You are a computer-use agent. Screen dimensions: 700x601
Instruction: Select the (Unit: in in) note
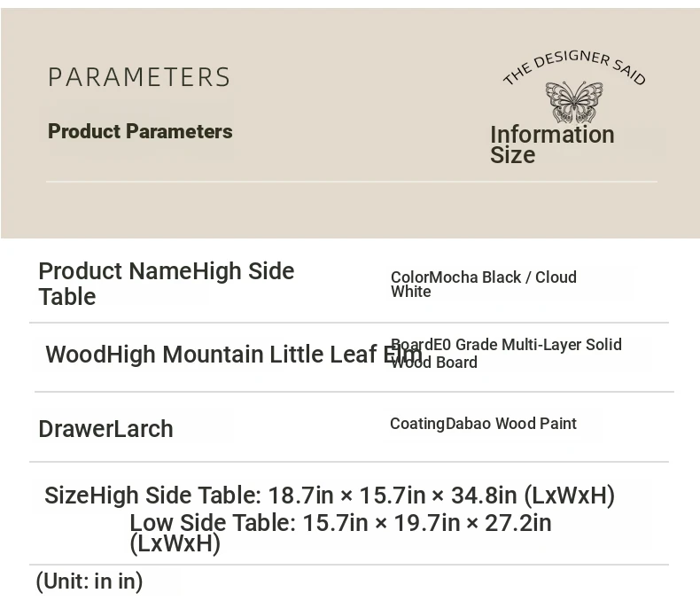[x=89, y=581]
